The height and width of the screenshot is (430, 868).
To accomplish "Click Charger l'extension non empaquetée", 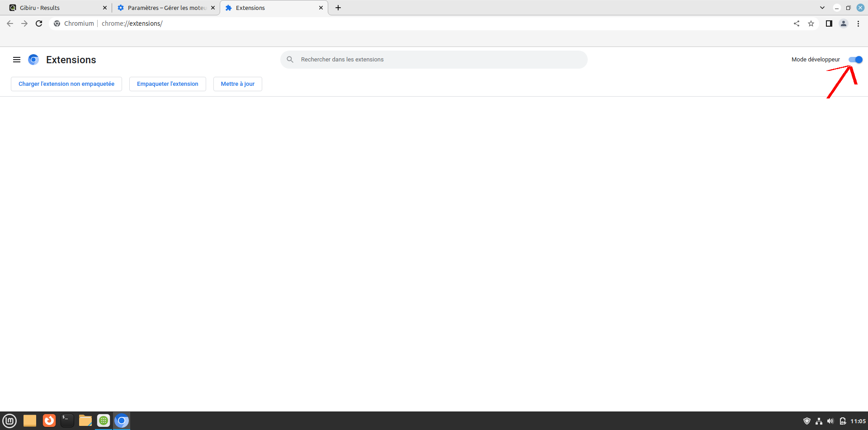I will pos(66,84).
